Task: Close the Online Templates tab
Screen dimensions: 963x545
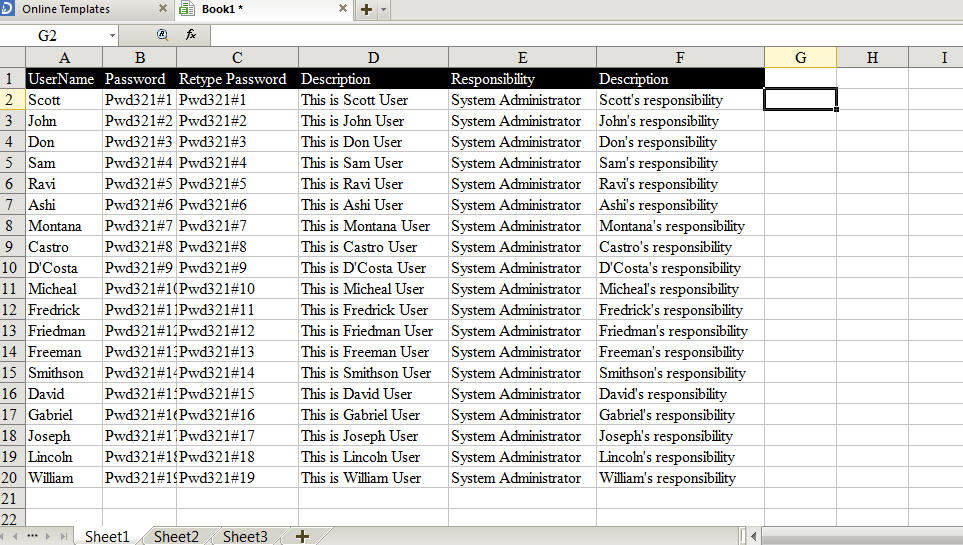Action: (163, 9)
